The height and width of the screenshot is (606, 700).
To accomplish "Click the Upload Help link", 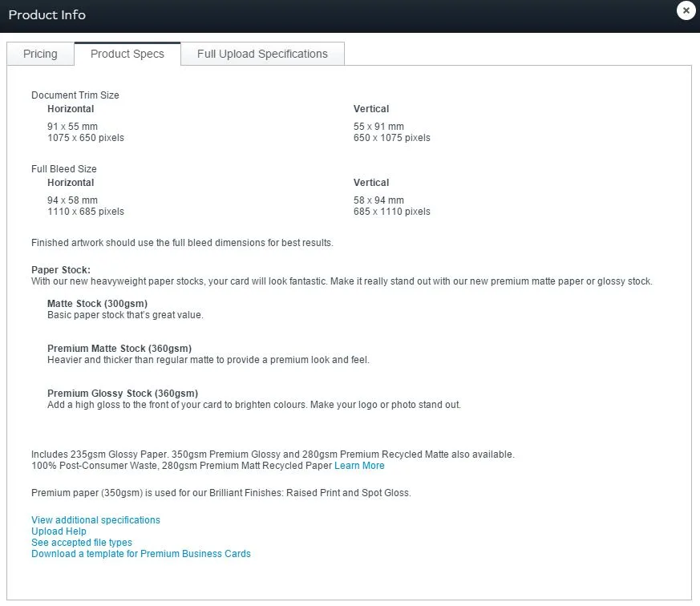I will pos(59,531).
